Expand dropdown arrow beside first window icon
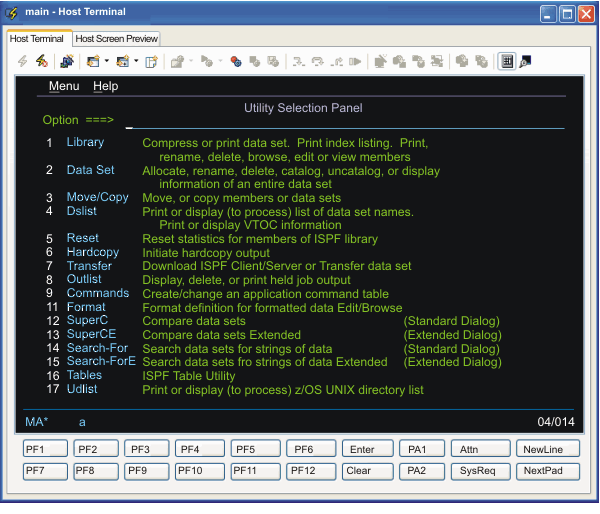The image size is (600, 514). point(106,61)
